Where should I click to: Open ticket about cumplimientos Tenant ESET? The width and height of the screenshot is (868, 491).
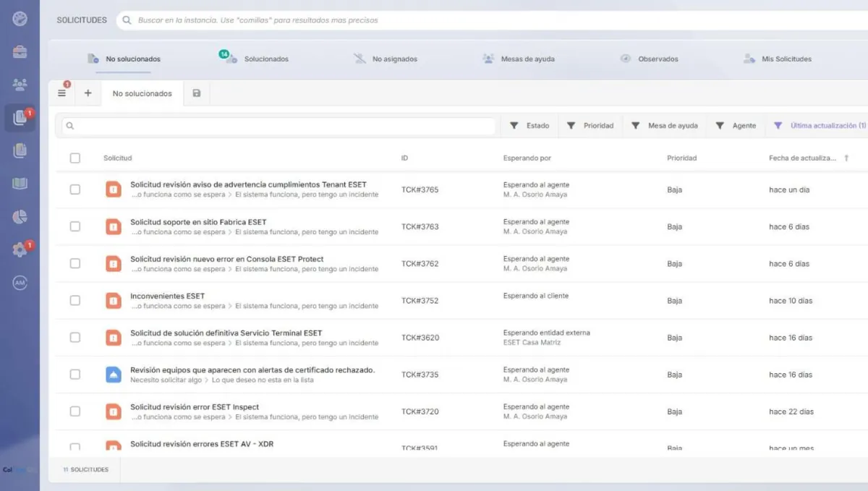point(248,185)
